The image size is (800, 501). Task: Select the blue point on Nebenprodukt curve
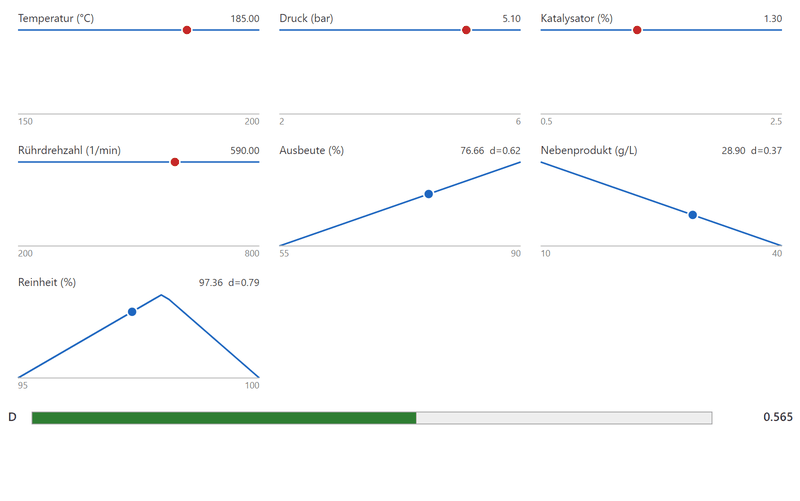pyautogui.click(x=692, y=215)
